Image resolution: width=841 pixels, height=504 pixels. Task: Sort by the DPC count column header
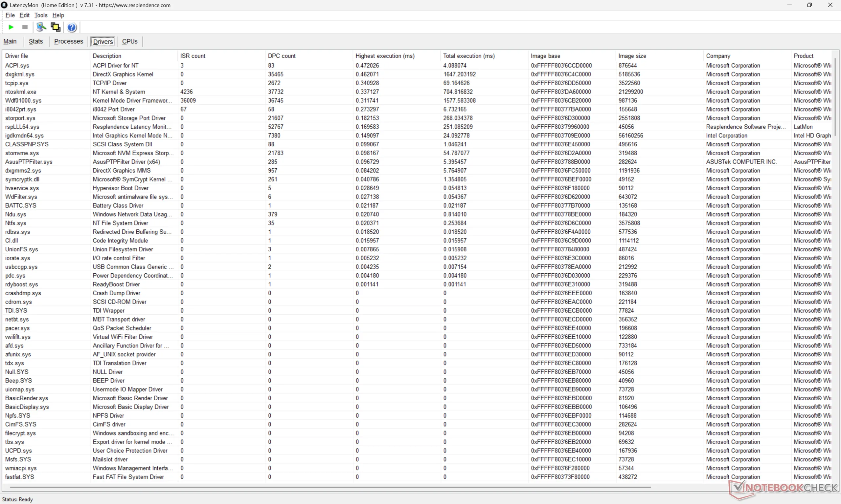click(x=282, y=56)
